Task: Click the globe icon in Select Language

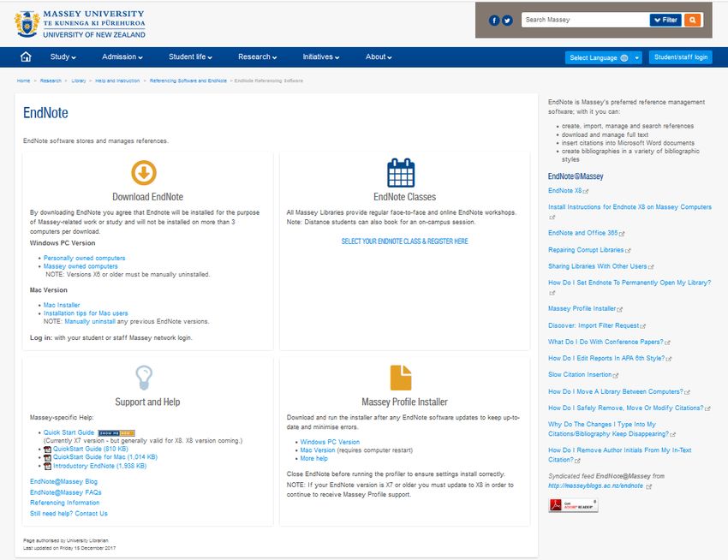Action: 624,58
